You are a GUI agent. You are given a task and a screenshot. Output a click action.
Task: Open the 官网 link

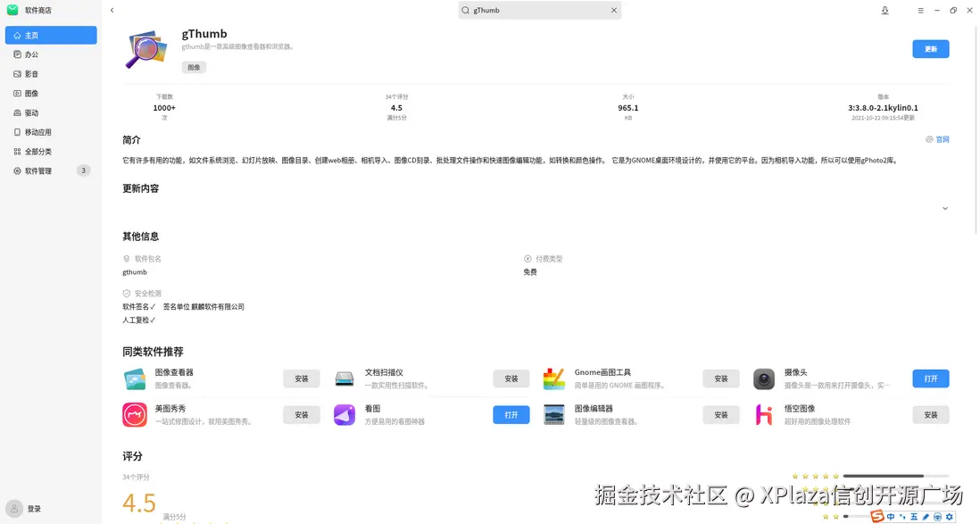(x=937, y=139)
